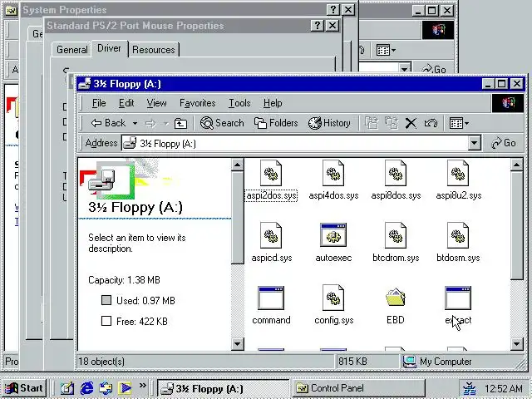This screenshot has width=532, height=399.
Task: Open the File menu
Action: pyautogui.click(x=99, y=103)
